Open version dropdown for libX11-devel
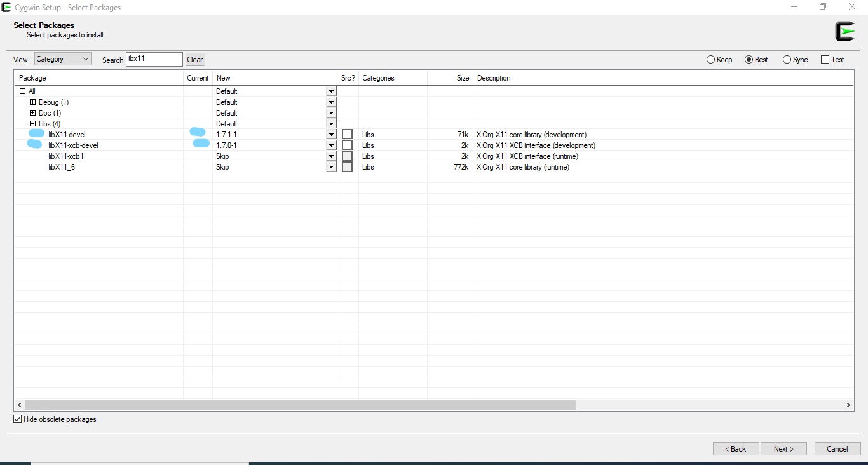The image size is (868, 465). [x=331, y=135]
